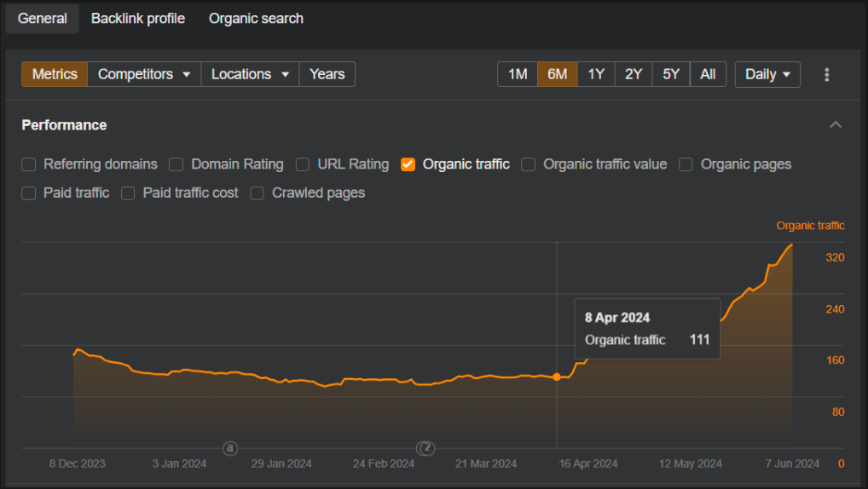Click the '24 Feb 2024' date label
Image resolution: width=868 pixels, height=489 pixels.
tap(384, 463)
